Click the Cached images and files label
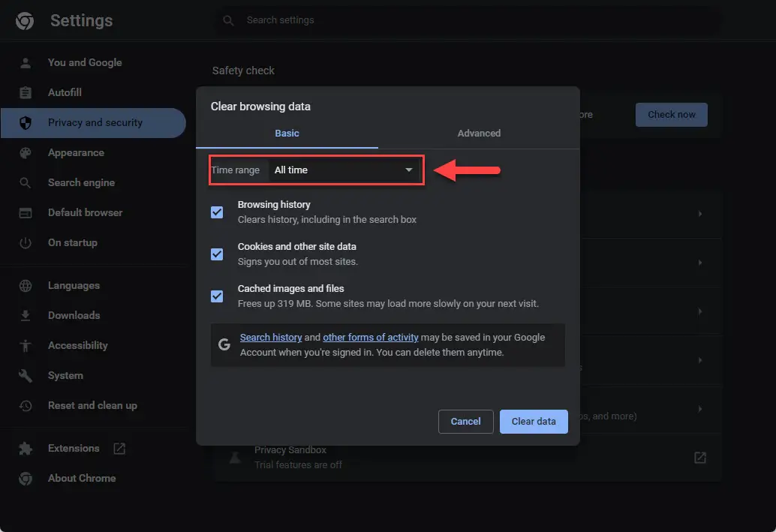Screen dimensions: 776x532 [x=291, y=289]
